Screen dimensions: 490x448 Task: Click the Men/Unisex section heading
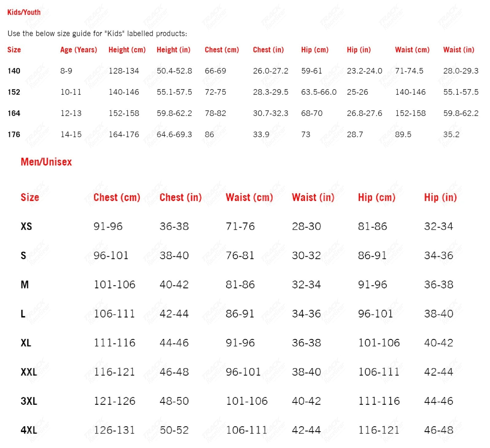(46, 162)
